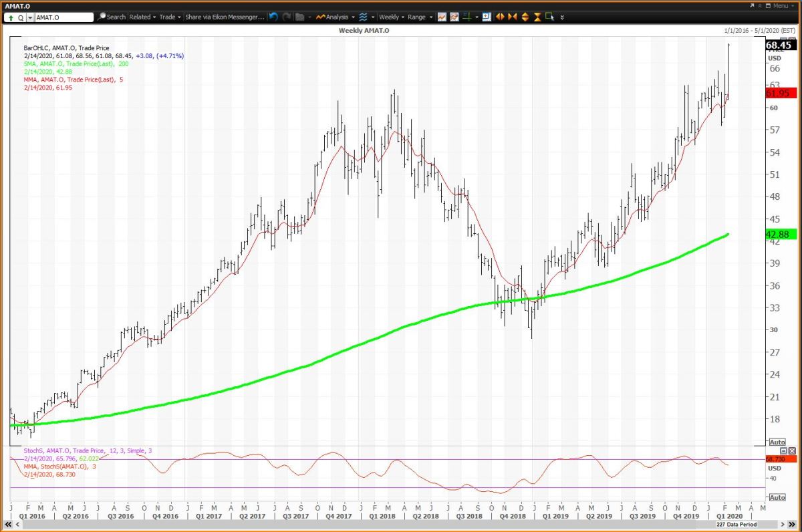Click the green 42.88 SMA price label
802x532 pixels.
click(x=779, y=235)
